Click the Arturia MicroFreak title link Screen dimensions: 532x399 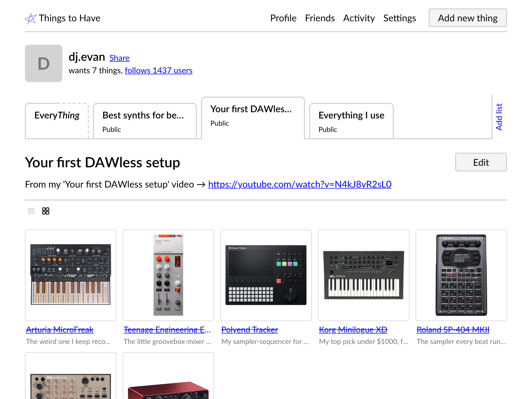point(60,330)
